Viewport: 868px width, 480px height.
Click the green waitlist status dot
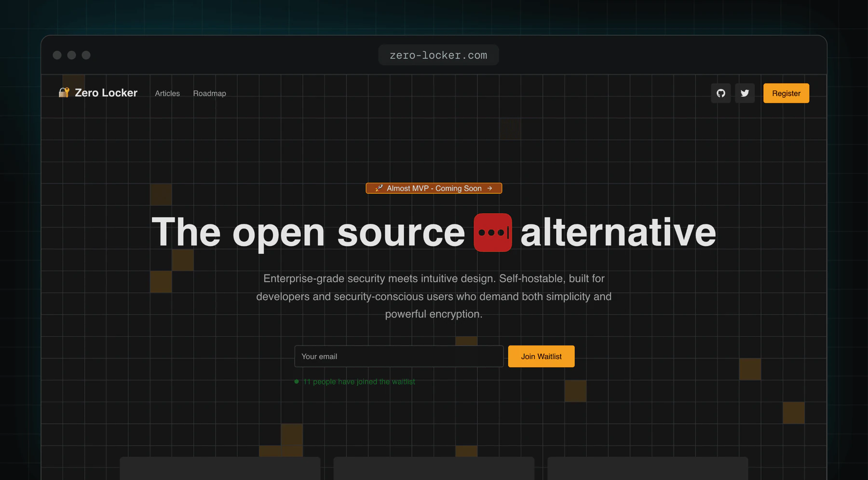point(297,382)
